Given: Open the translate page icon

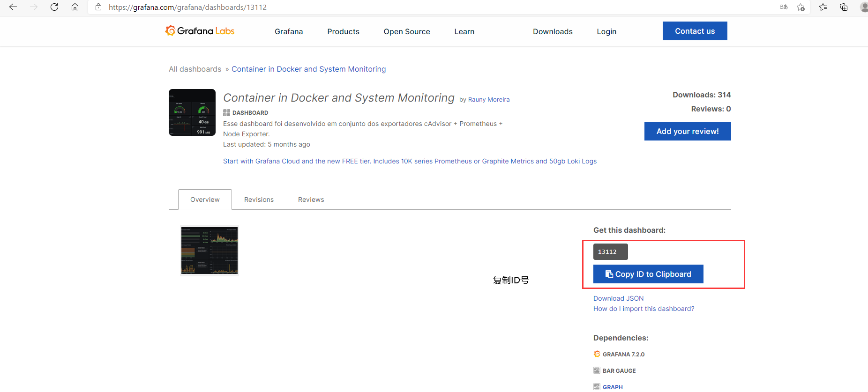Looking at the screenshot, I should click(x=784, y=7).
